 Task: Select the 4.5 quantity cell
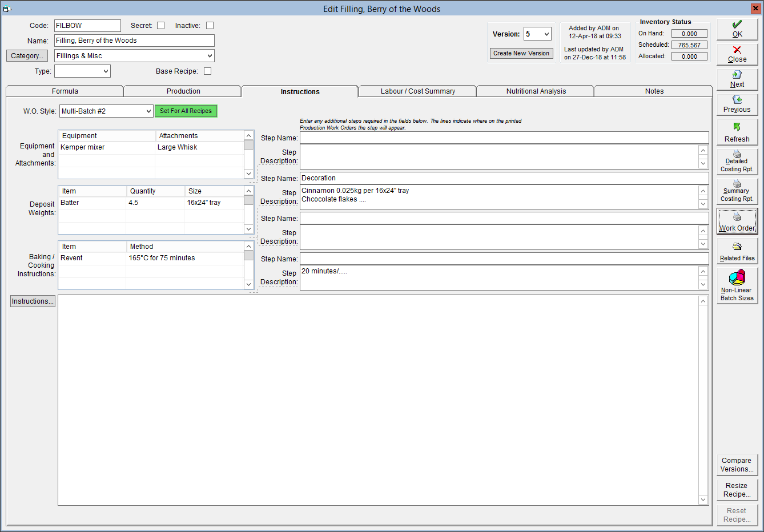(x=155, y=203)
